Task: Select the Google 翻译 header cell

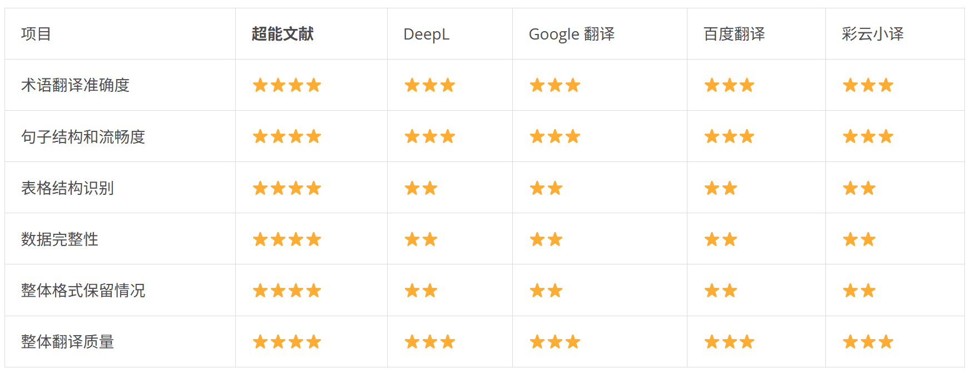Action: click(571, 34)
